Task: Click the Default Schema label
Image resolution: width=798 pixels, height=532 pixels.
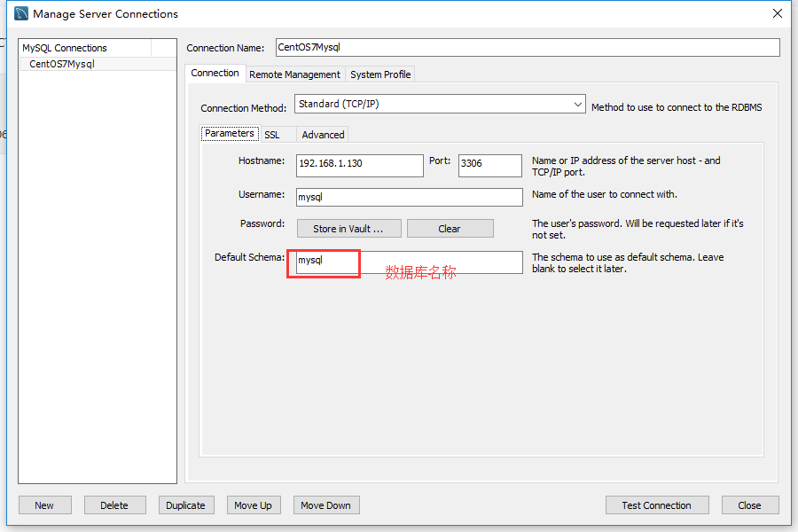Action: [x=249, y=257]
